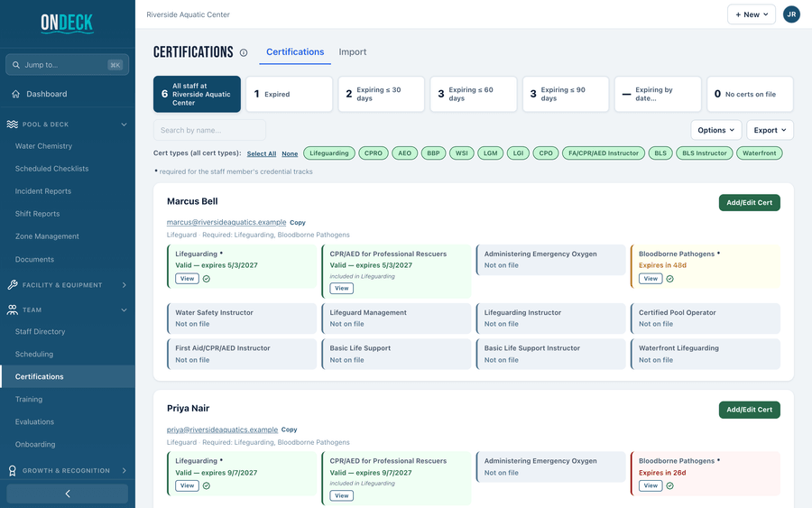Viewport: 812px width, 508px height.
Task: Go to Staff Directory
Action: coord(40,331)
